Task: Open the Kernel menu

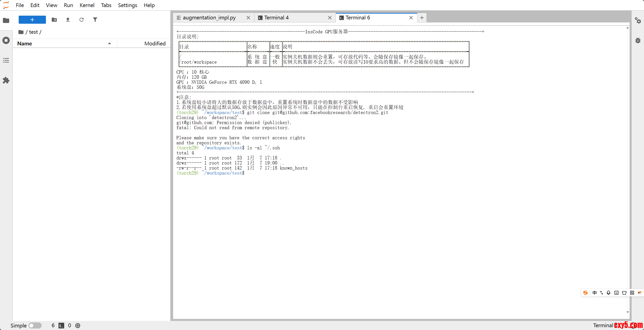Action: [x=87, y=5]
